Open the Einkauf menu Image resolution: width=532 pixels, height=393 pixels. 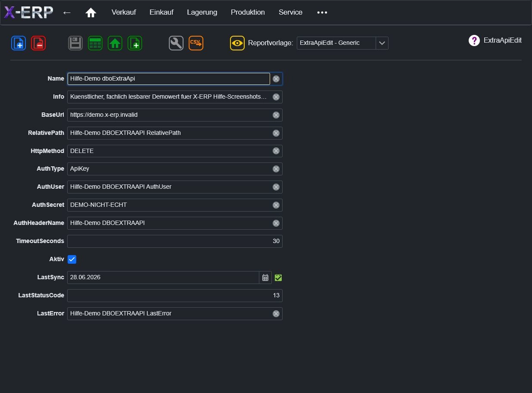coord(162,12)
